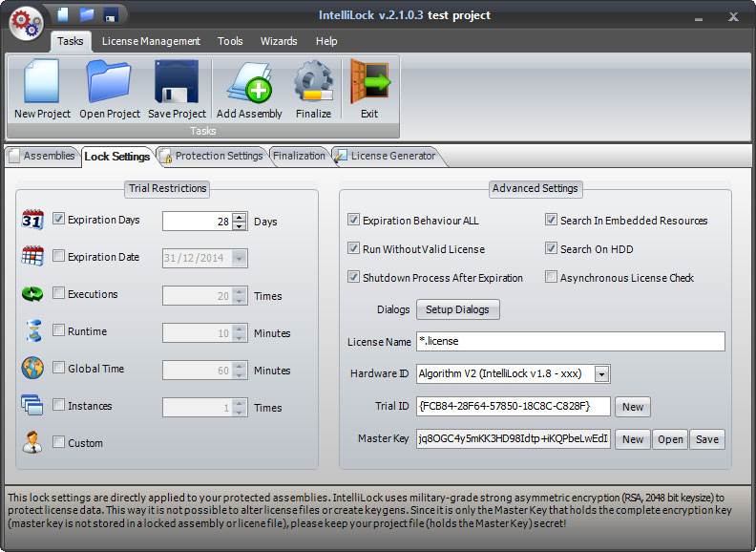
Task: Generate a New Master Key
Action: tap(633, 439)
